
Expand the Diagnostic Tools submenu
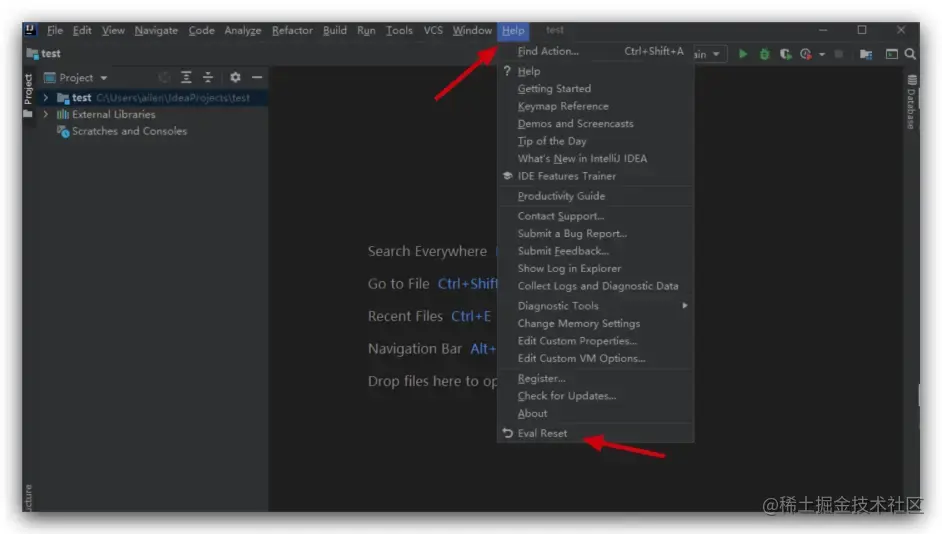(x=595, y=306)
